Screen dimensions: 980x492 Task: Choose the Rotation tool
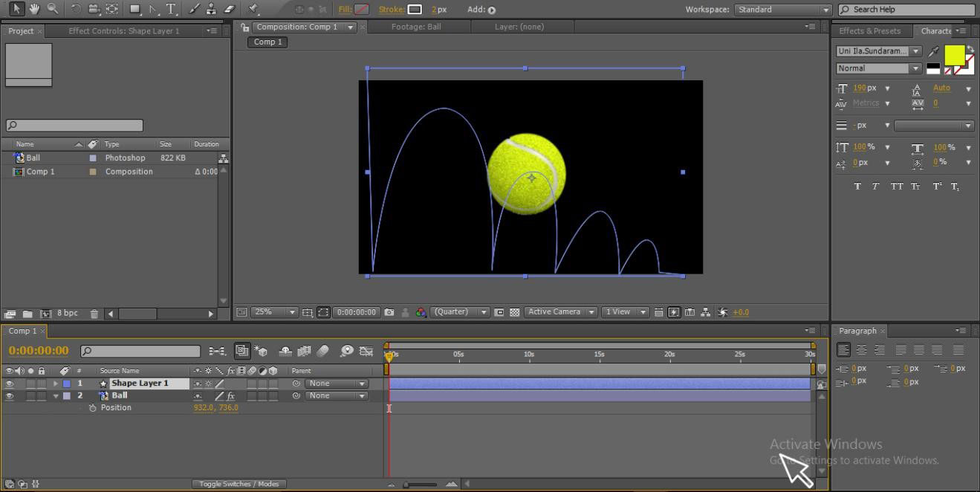74,9
